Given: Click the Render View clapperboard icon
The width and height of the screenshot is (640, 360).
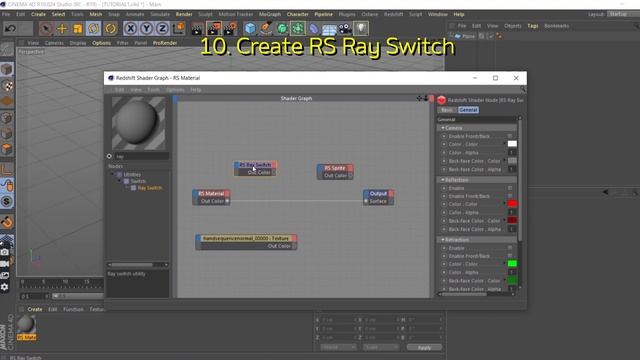Looking at the screenshot, I should (197, 29).
